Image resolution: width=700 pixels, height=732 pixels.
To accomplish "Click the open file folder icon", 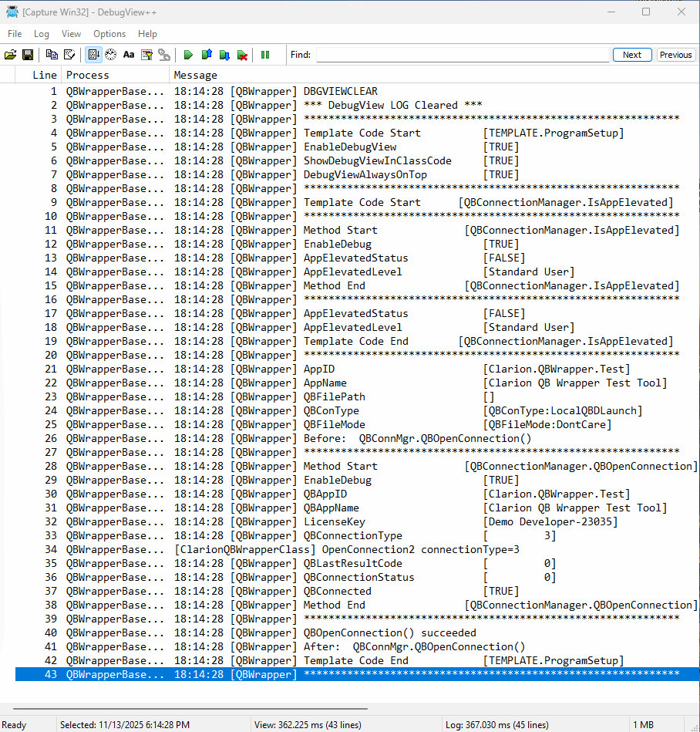I will coord(11,55).
